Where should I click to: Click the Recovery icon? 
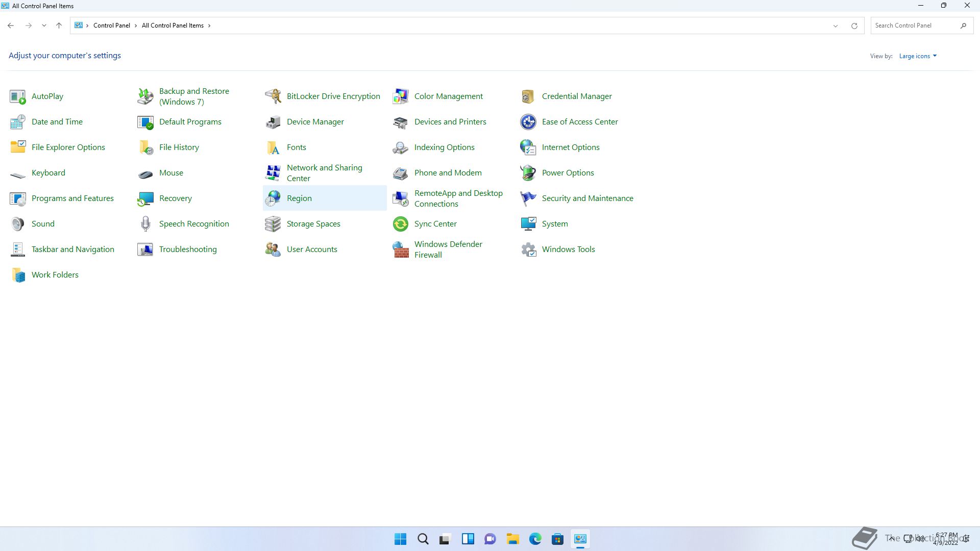click(x=145, y=198)
